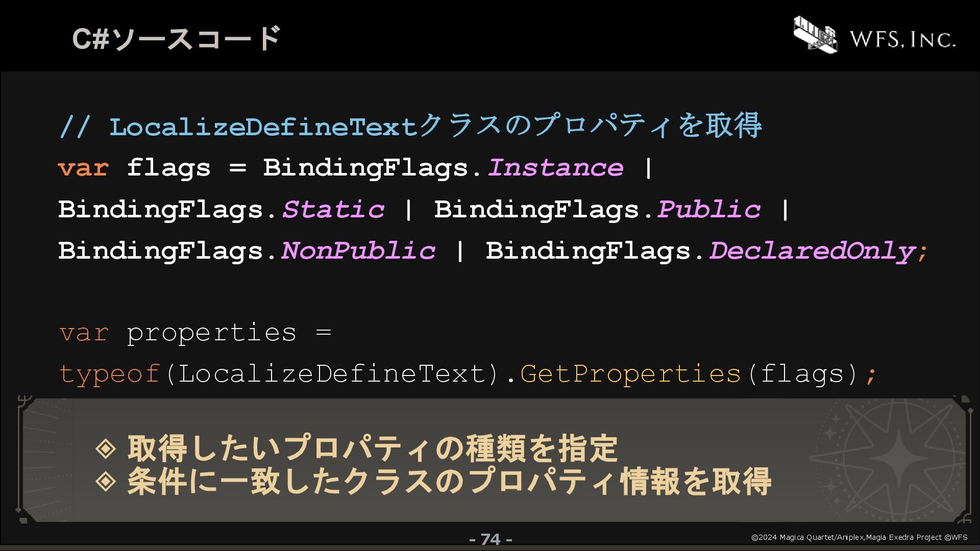
Task: Click the DeclaredOnly flag keyword
Action: coord(812,251)
